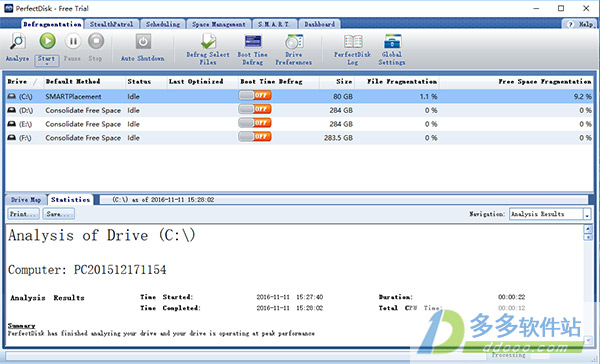This screenshot has width=600, height=364.
Task: Select Consolidate Free Space in row E:\
Action: pyautogui.click(x=83, y=124)
